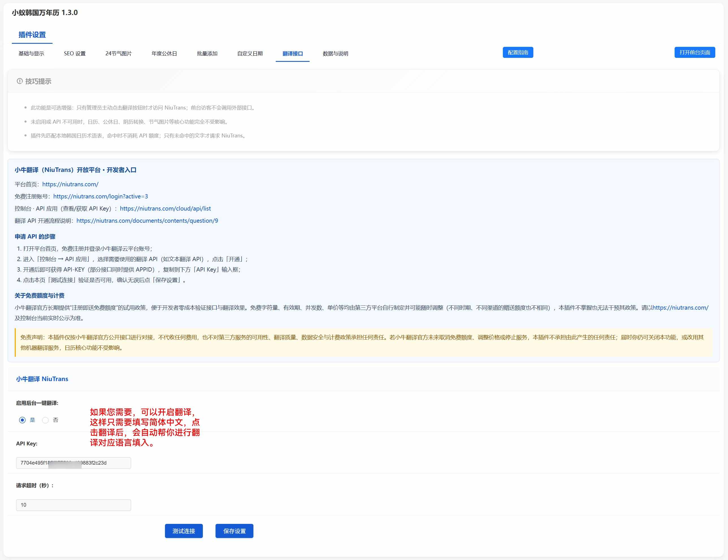The height and width of the screenshot is (560, 728).
Task: Click the 打开前台页面 button
Action: [x=695, y=52]
